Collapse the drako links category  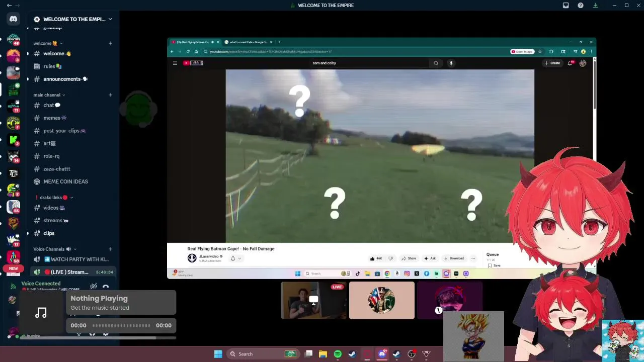pos(54,198)
